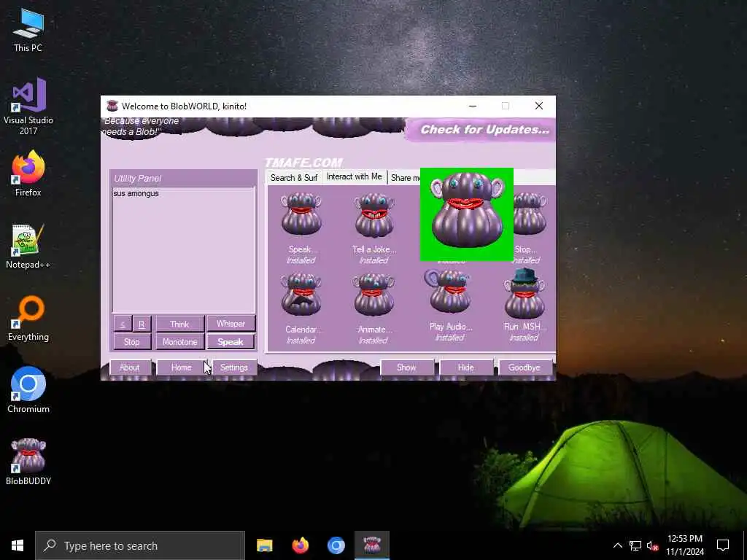Viewport: 747px width, 560px height.
Task: Open the notification center icon
Action: pos(723,545)
